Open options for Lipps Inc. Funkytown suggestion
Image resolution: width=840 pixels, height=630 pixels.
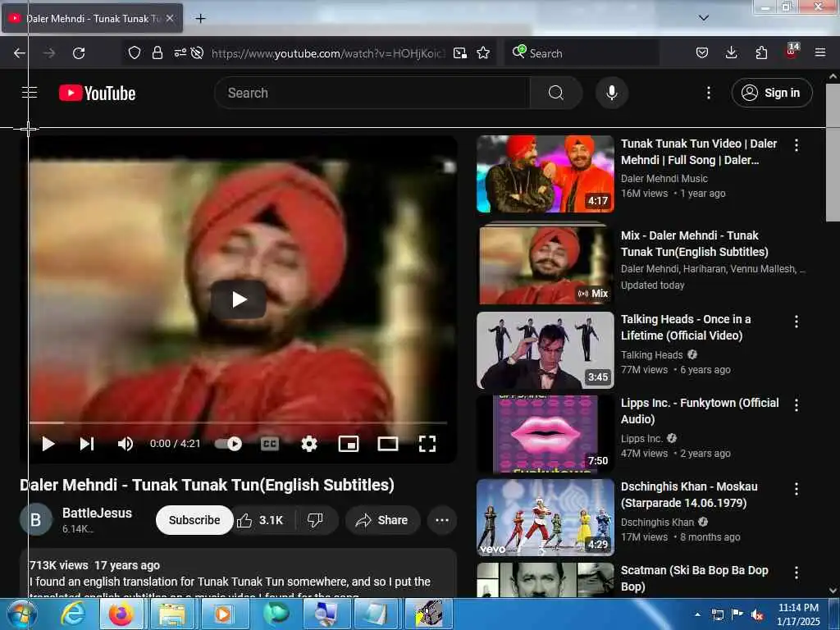pos(797,405)
